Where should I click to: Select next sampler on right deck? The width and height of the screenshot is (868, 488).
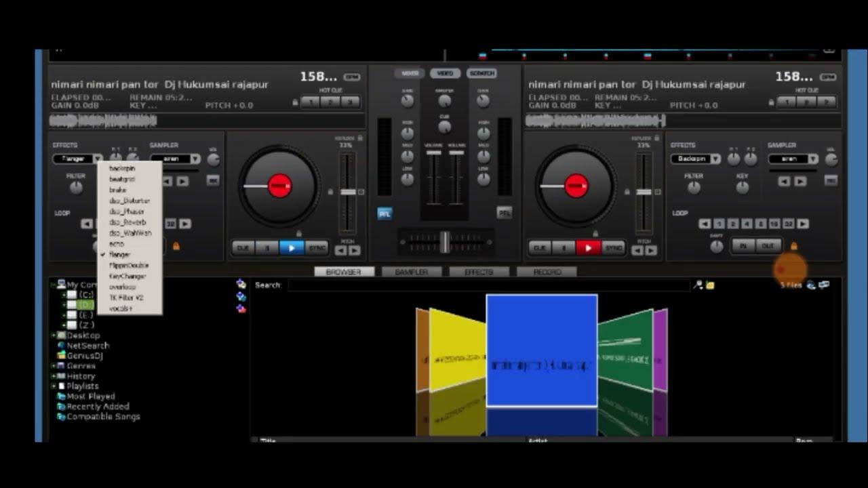800,181
